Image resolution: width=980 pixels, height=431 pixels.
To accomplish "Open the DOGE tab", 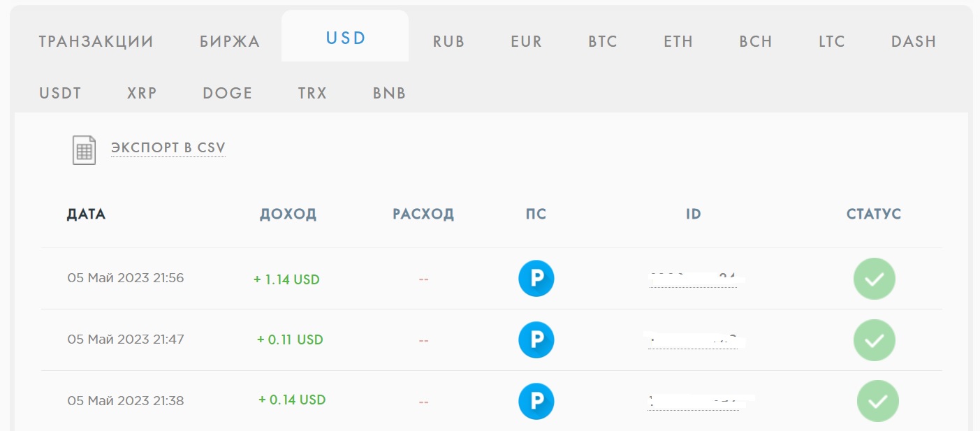I will point(227,93).
